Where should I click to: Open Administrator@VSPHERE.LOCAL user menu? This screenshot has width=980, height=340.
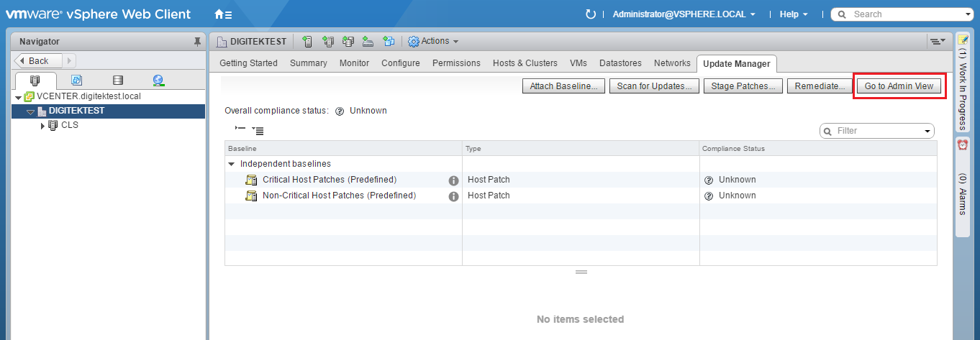[x=684, y=14]
